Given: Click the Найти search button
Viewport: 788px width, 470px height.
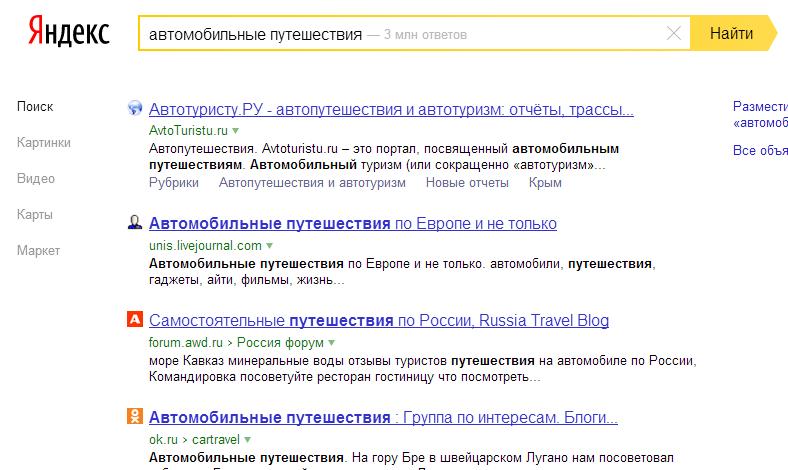Looking at the screenshot, I should (733, 33).
